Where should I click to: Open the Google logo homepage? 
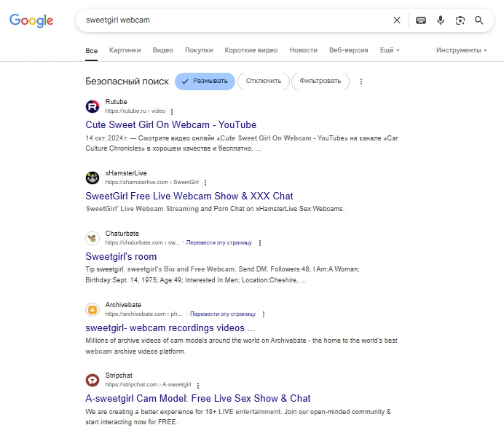pos(31,20)
